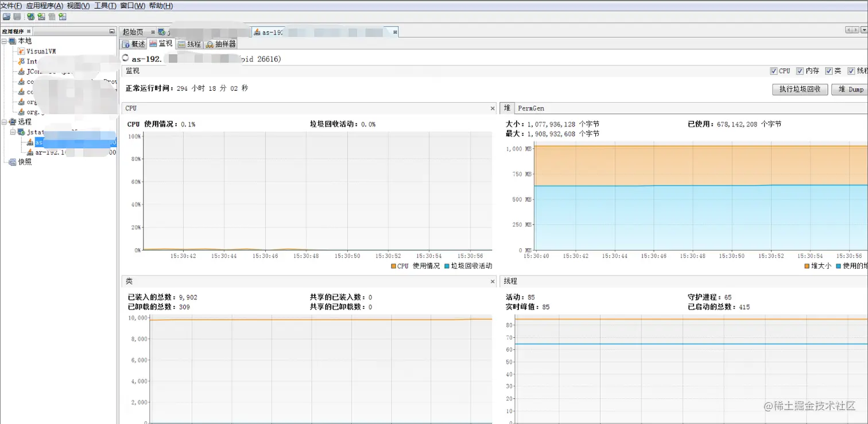The image size is (868, 424).
Task: Click the third toolbar icon with green badge
Action: click(30, 16)
